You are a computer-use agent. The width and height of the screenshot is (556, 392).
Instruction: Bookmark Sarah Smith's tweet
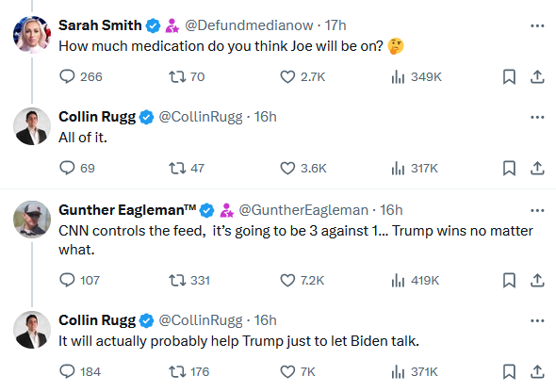click(x=509, y=76)
